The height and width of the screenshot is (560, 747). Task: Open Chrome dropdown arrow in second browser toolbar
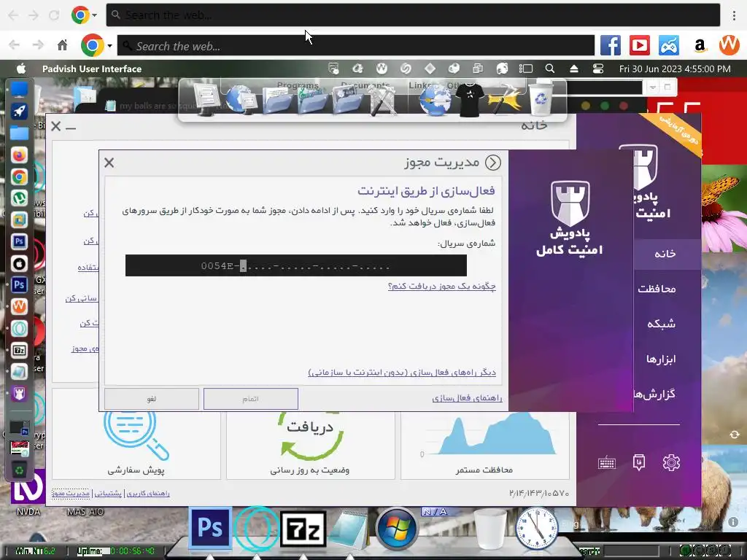tap(109, 46)
